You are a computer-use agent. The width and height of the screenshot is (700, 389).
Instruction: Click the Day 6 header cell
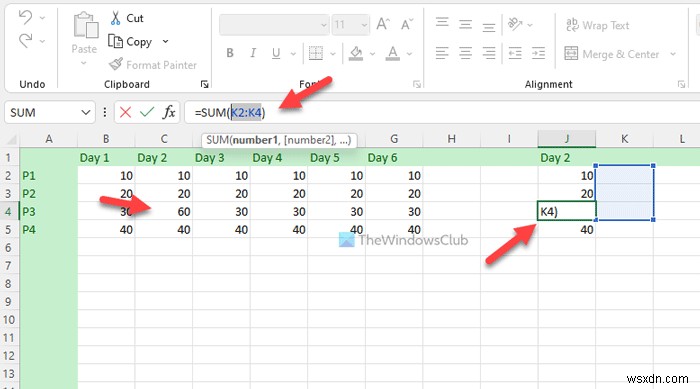(x=394, y=158)
